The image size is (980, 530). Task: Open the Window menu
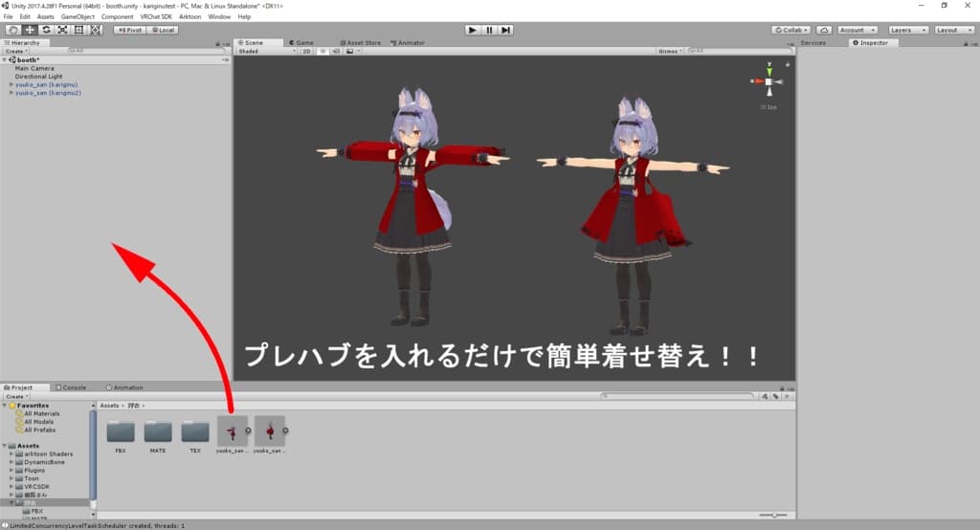tap(219, 17)
